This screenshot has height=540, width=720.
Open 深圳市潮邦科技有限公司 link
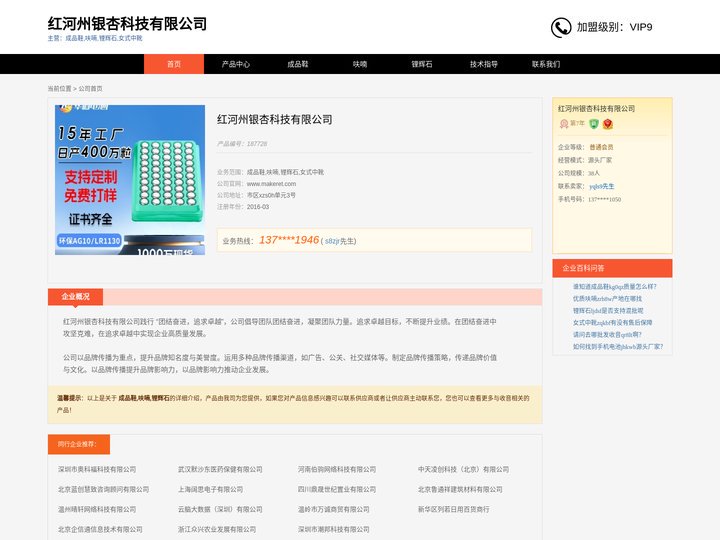tap(333, 529)
